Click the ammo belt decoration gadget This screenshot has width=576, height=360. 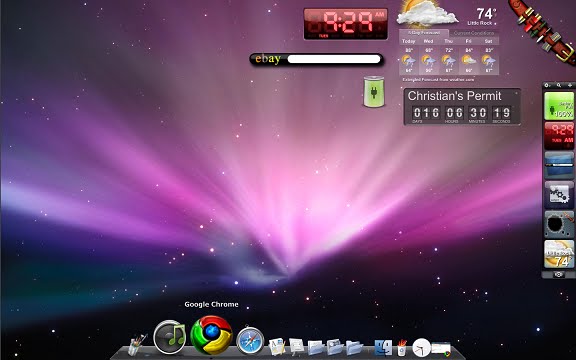pos(544,31)
